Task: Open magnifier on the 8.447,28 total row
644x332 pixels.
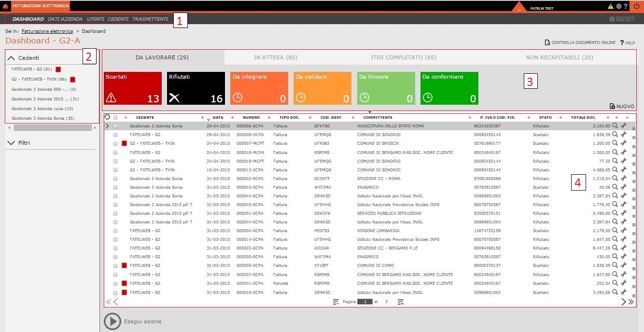Action: pos(615,248)
